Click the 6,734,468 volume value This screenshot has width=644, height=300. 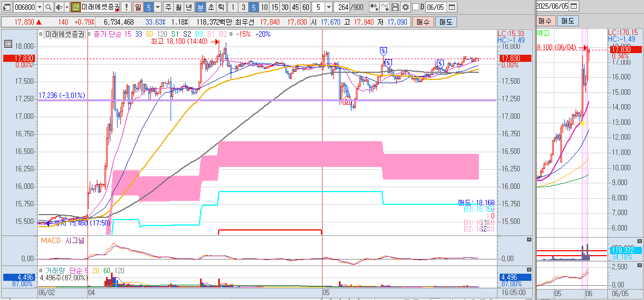point(119,22)
